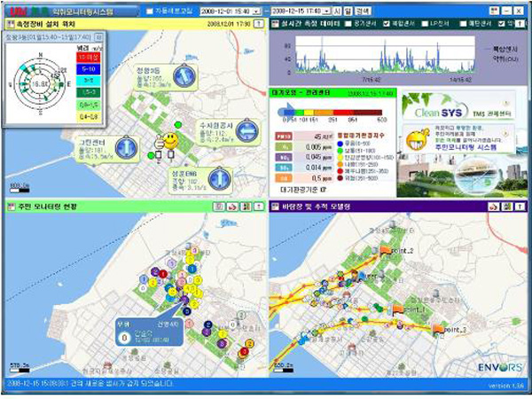This screenshot has height=399, width=532.
Task: Open the end date-time dropdown 2008-12-15 17:40
Action: coord(326,12)
